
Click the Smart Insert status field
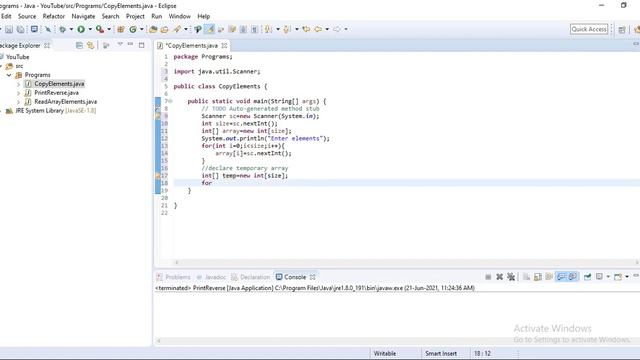(x=441, y=353)
